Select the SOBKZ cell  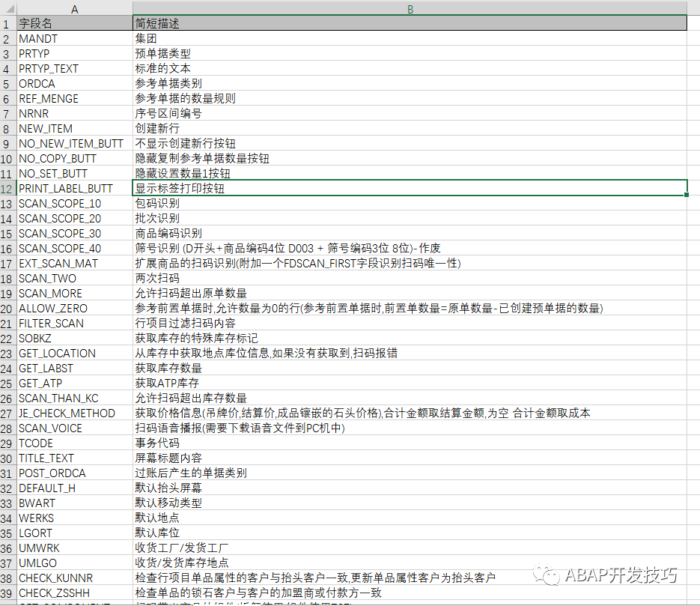(75, 338)
